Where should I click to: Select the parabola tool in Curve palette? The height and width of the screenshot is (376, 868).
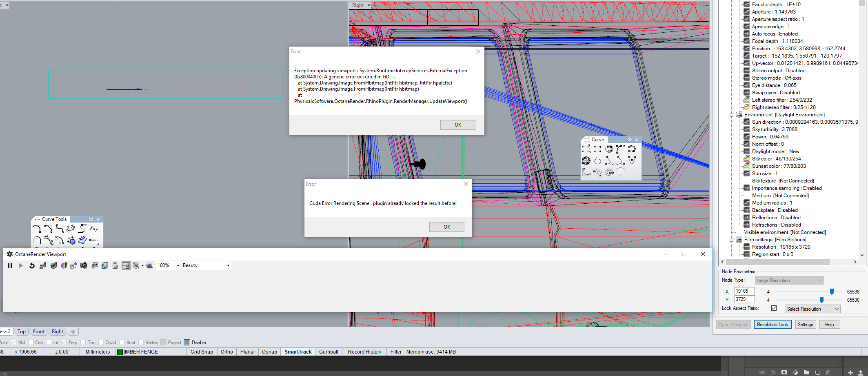click(632, 160)
